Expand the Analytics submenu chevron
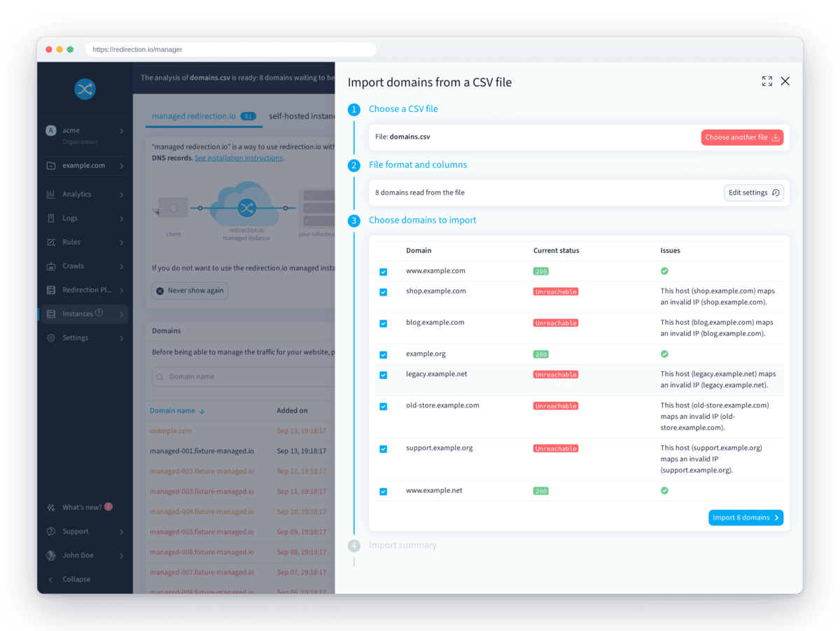This screenshot has height=631, width=840. click(x=121, y=195)
